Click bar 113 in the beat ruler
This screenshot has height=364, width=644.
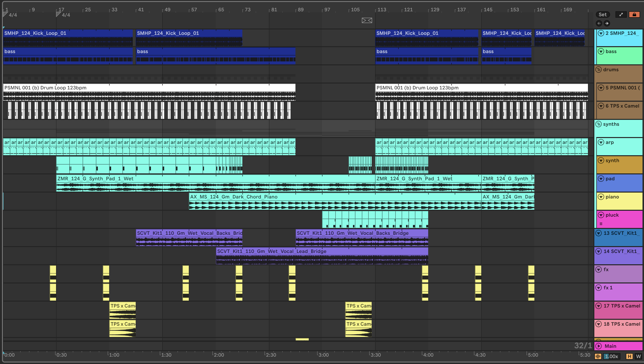click(x=381, y=10)
